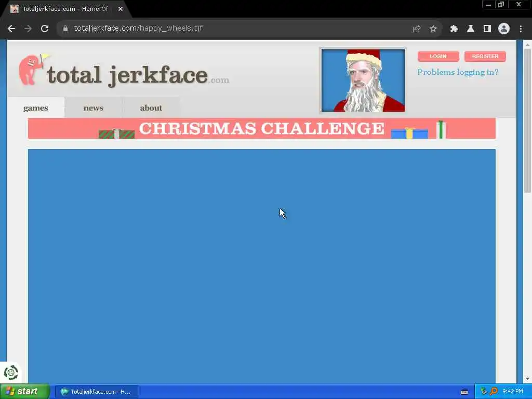Bookmark this page with the star icon
Viewport: 532px width, 399px height.
[433, 29]
